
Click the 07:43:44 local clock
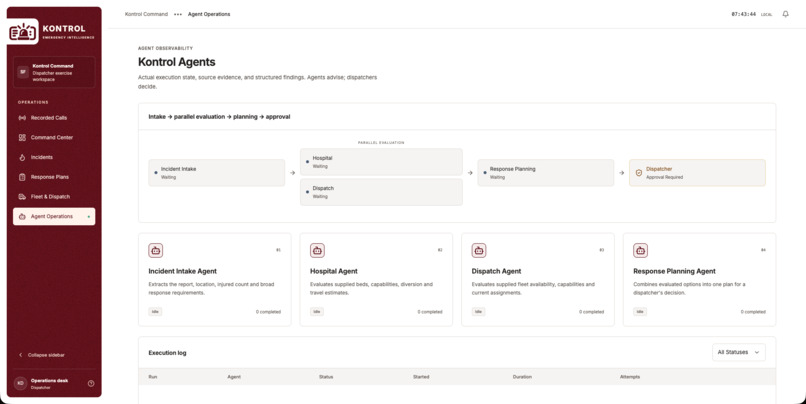pos(744,14)
